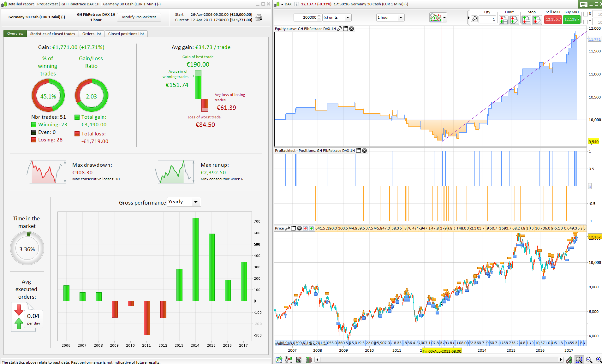
Task: Open the DAX instrument info icon
Action: [x=296, y=4]
